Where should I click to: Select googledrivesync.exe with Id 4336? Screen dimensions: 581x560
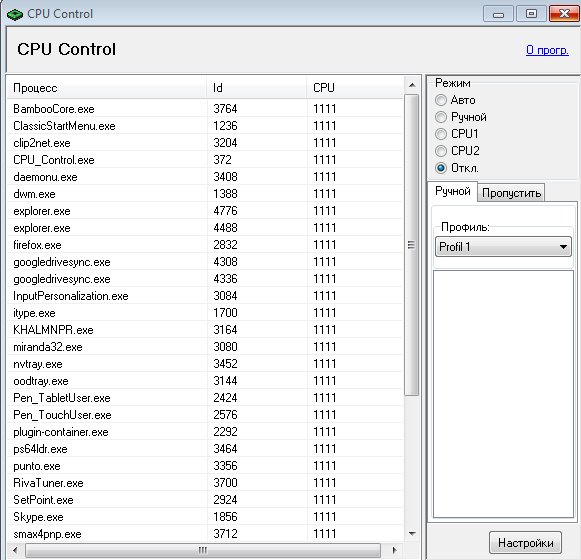[205, 279]
